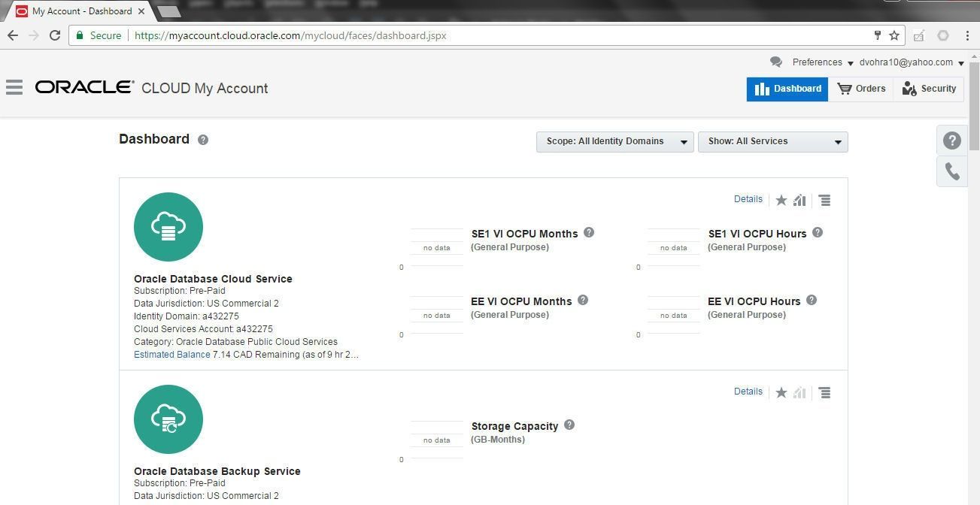Open actions menu for Database Cloud Service

(x=825, y=200)
